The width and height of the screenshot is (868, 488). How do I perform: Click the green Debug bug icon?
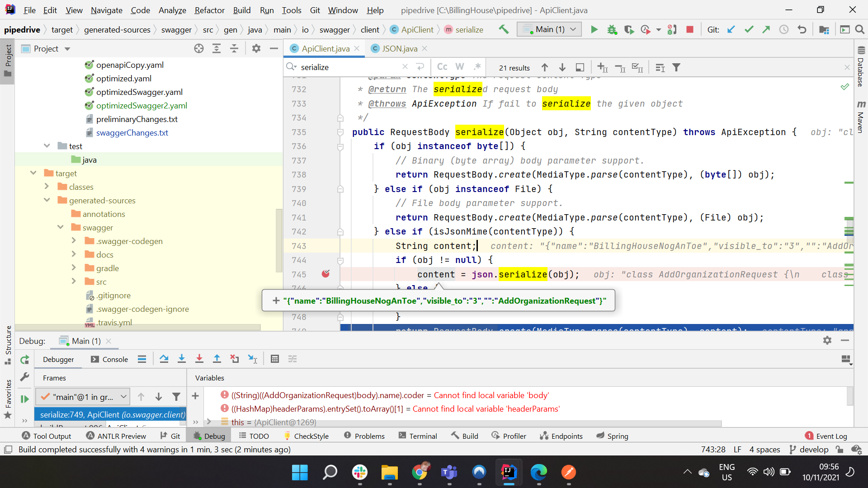(612, 30)
